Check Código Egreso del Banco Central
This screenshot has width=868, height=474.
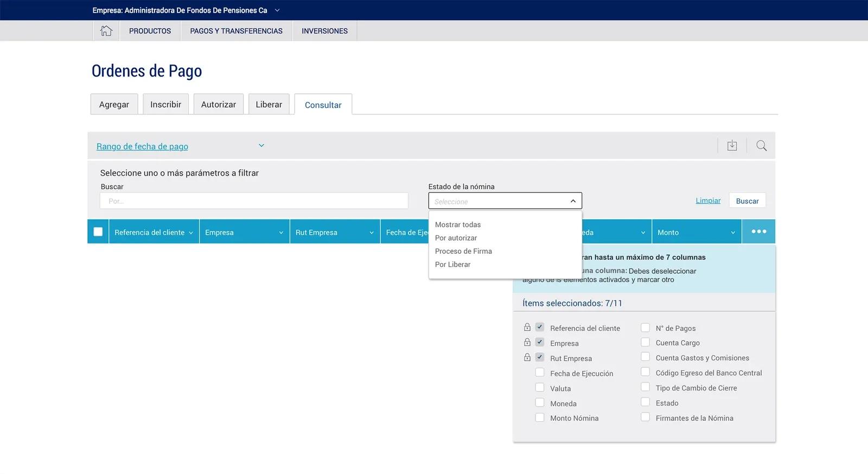pos(646,372)
